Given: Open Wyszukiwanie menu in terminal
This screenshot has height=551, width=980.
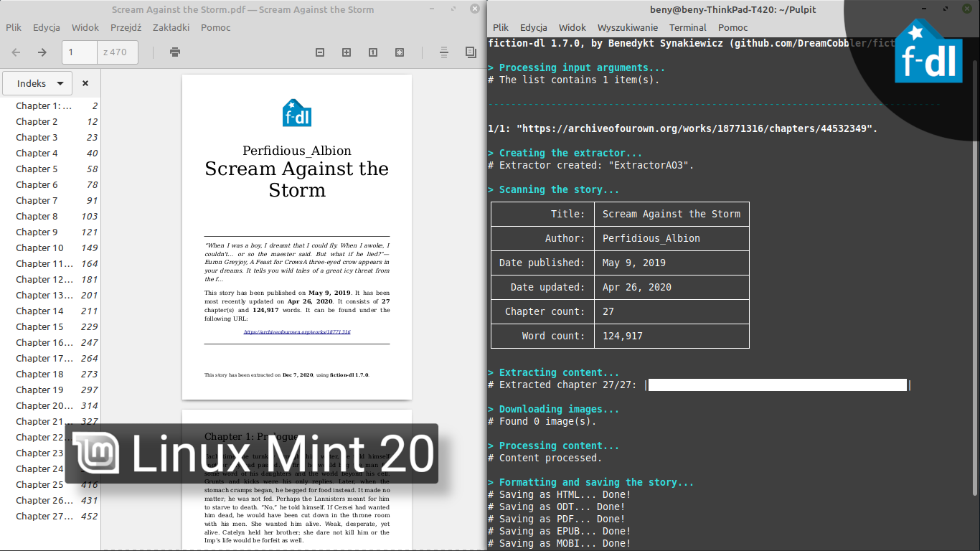Looking at the screenshot, I should coord(628,27).
